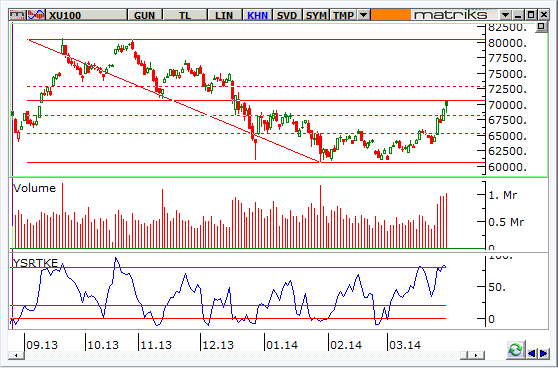Image resolution: width=558 pixels, height=368 pixels.
Task: Click the TL currency button
Action: click(x=185, y=15)
